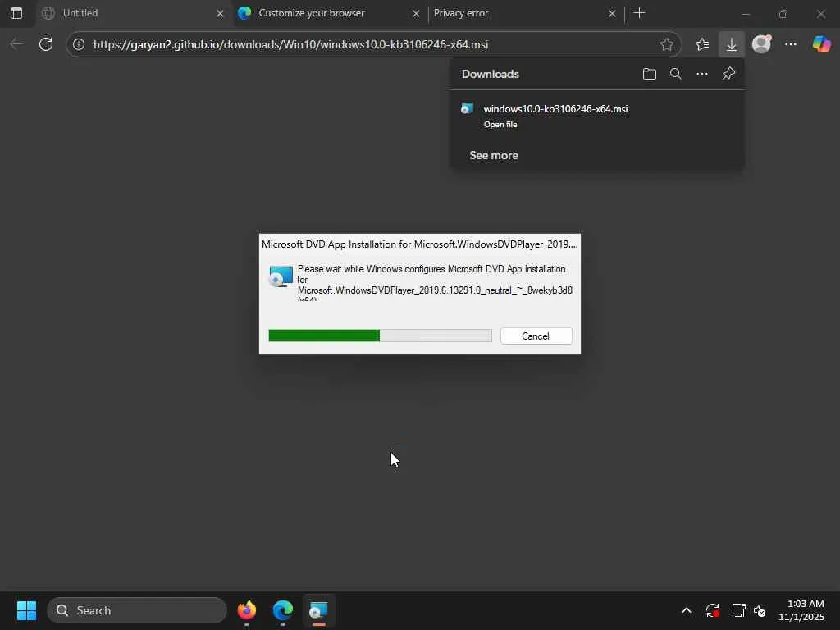Close the Customize your browser tab

pyautogui.click(x=416, y=13)
